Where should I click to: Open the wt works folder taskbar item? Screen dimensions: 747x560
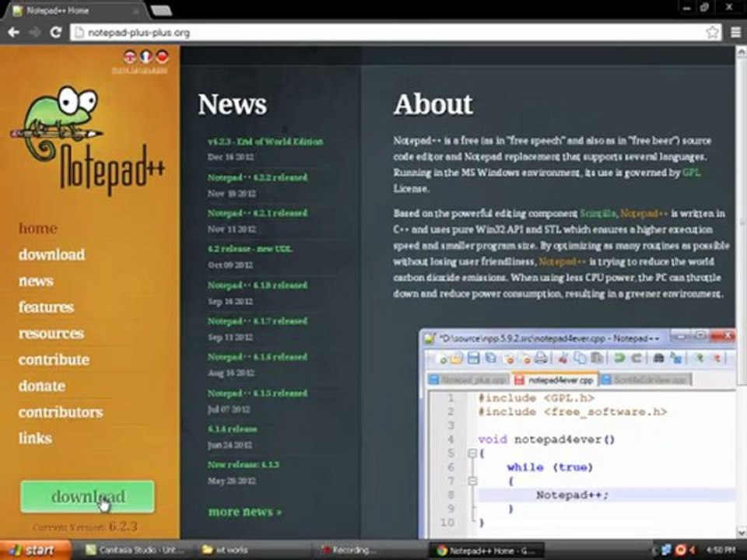pyautogui.click(x=226, y=550)
